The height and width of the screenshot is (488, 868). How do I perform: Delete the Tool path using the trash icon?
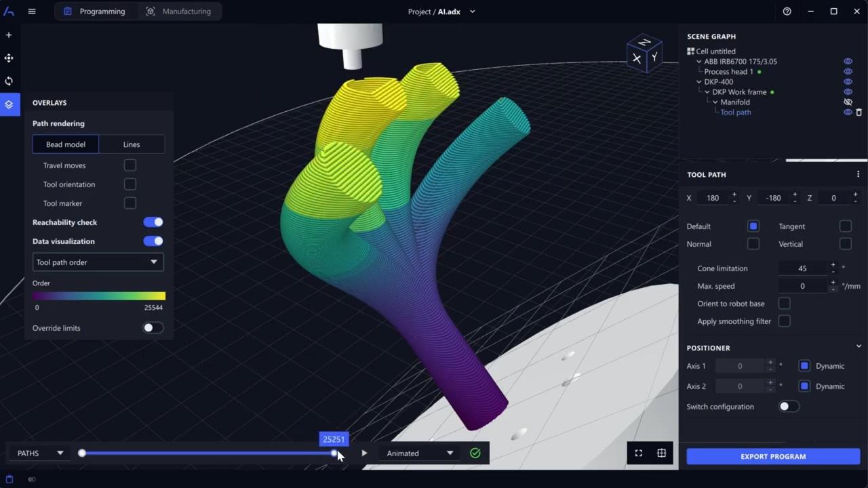[x=859, y=112]
